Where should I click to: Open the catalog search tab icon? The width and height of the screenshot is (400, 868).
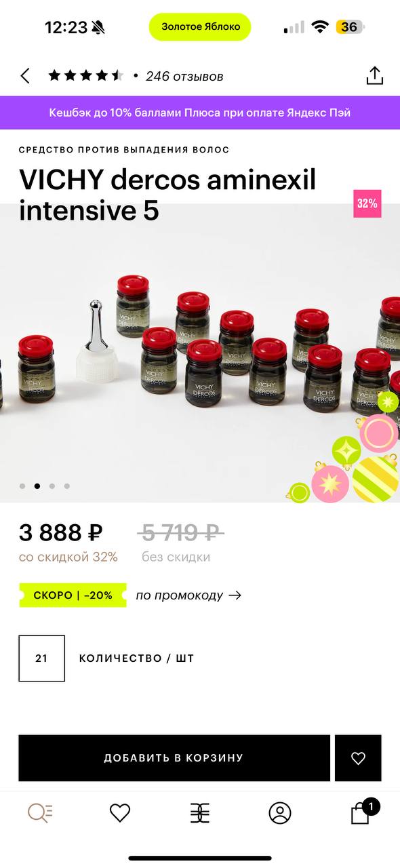(x=40, y=812)
